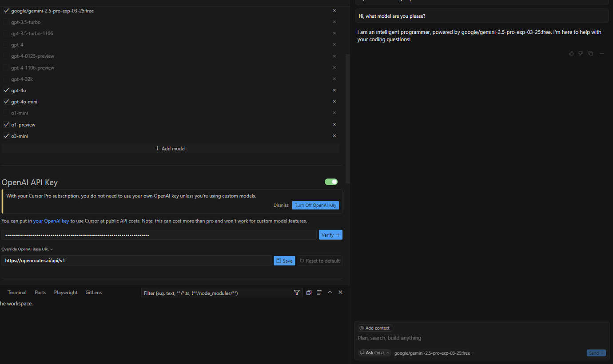This screenshot has width=613, height=364.
Task: Click the list view icon in panel toolbar
Action: point(319,293)
